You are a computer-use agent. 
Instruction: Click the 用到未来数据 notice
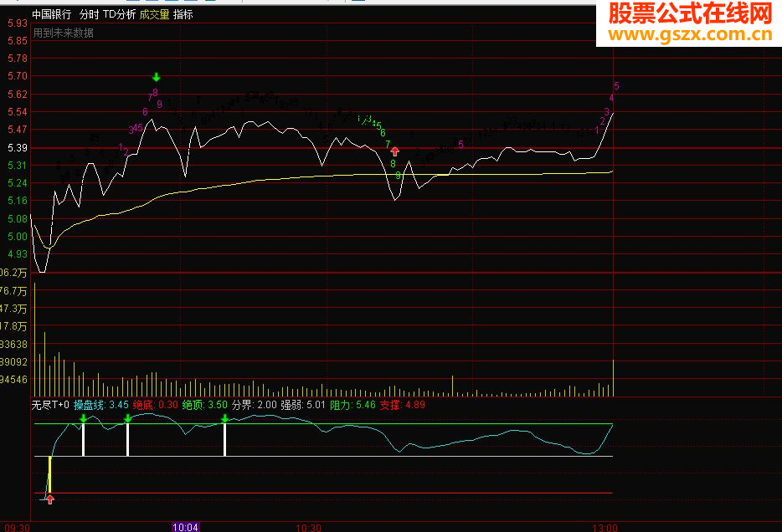tap(64, 33)
